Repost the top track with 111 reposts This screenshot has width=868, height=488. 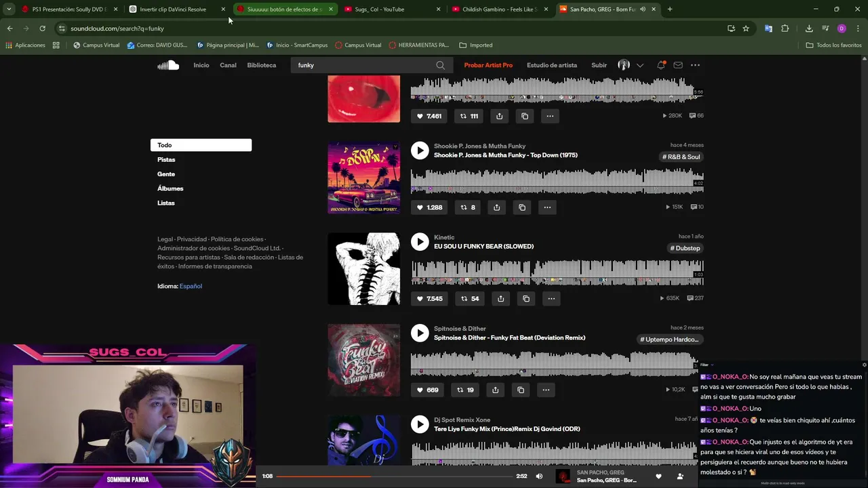pyautogui.click(x=469, y=116)
